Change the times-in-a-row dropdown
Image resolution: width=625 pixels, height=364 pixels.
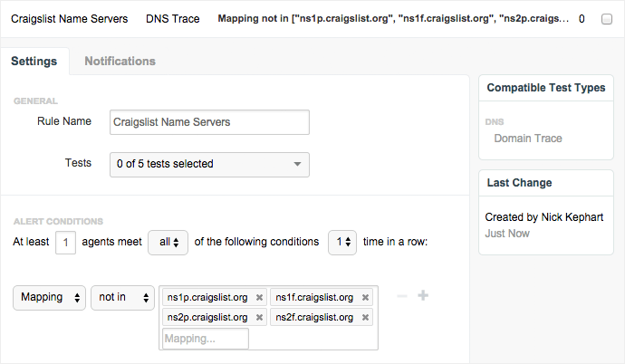tap(341, 243)
